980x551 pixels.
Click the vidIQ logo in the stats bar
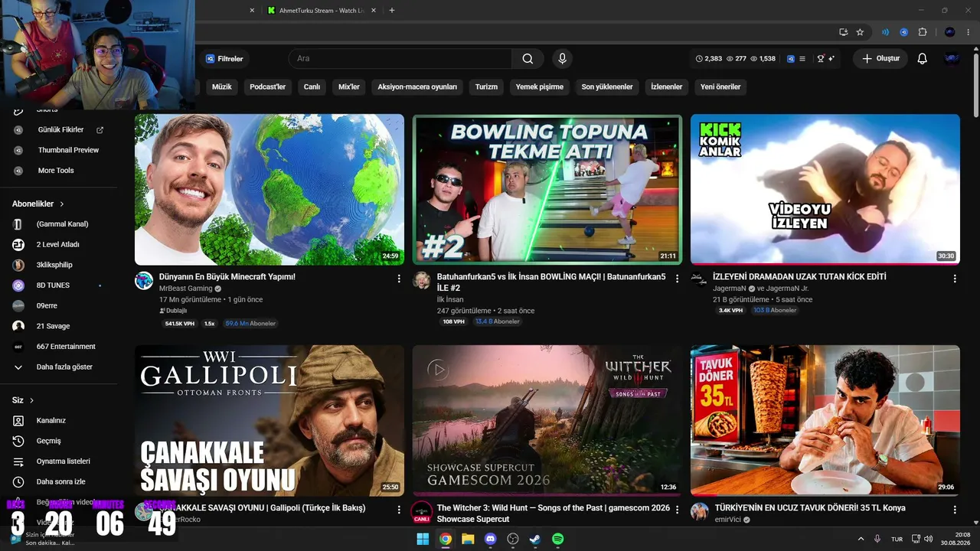click(791, 59)
